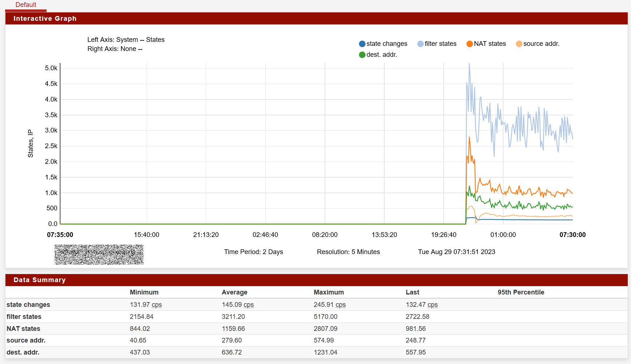This screenshot has width=631, height=364.
Task: Click the 'Left Axis: System -- States' label
Action: [x=126, y=40]
